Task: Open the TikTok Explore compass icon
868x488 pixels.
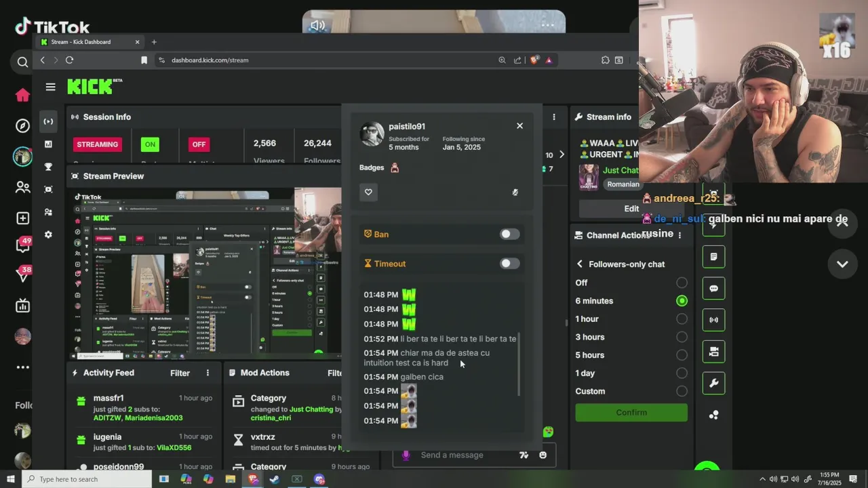Action: click(22, 126)
